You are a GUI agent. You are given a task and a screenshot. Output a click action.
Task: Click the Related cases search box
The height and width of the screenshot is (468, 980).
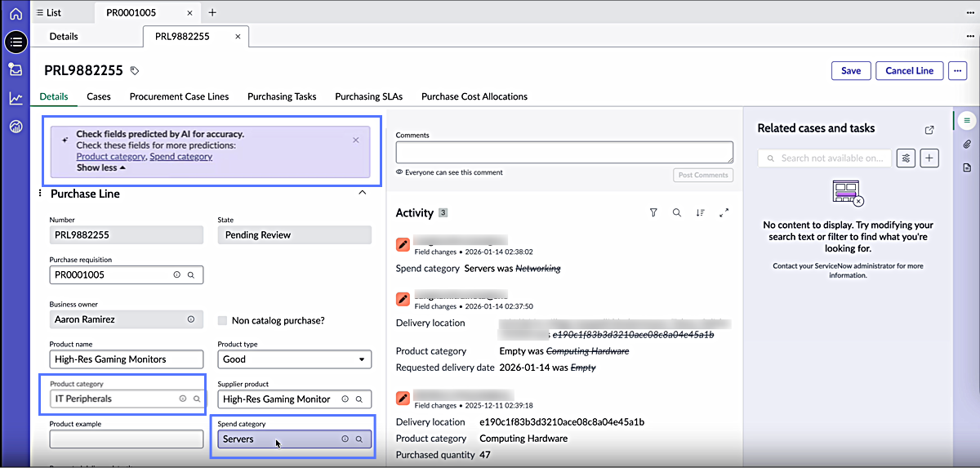click(825, 158)
